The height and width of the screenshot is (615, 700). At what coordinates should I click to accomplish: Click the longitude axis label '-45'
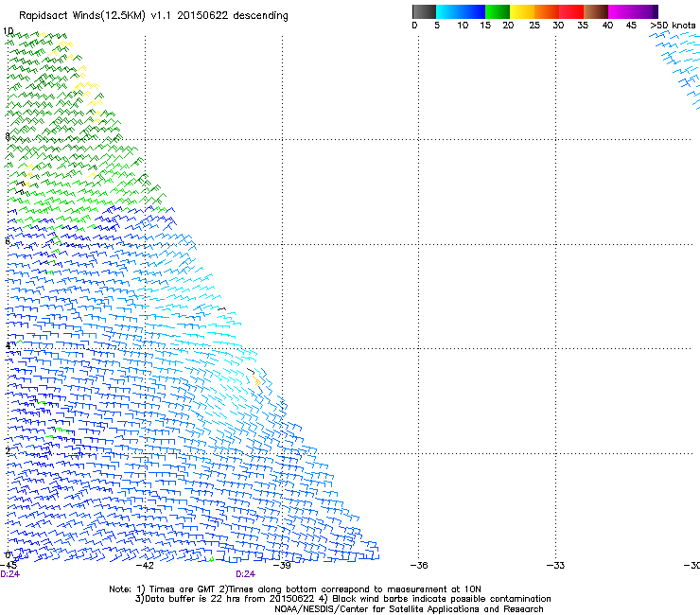coord(9,566)
